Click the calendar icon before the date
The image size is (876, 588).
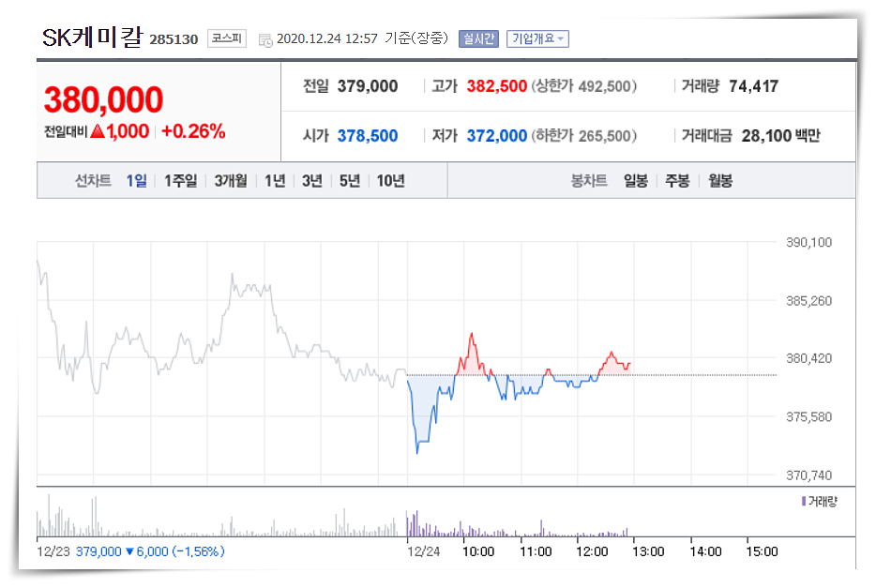pos(265,39)
